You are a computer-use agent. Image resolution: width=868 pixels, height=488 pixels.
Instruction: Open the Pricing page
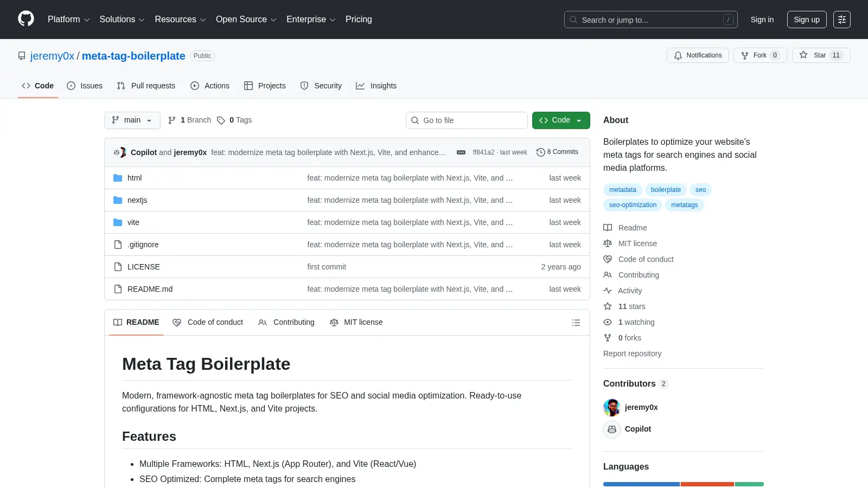click(x=359, y=20)
